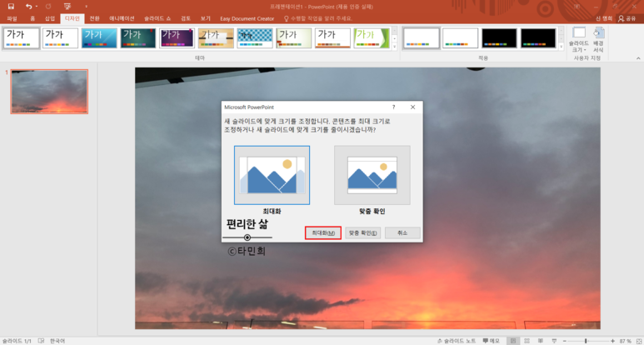Select the second white variant with green bars

(x=461, y=38)
